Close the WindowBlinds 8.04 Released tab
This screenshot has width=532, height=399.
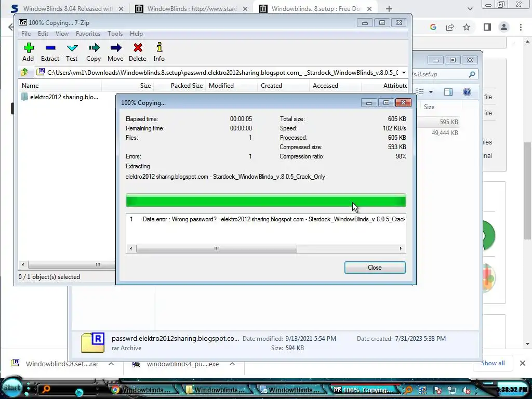(121, 9)
